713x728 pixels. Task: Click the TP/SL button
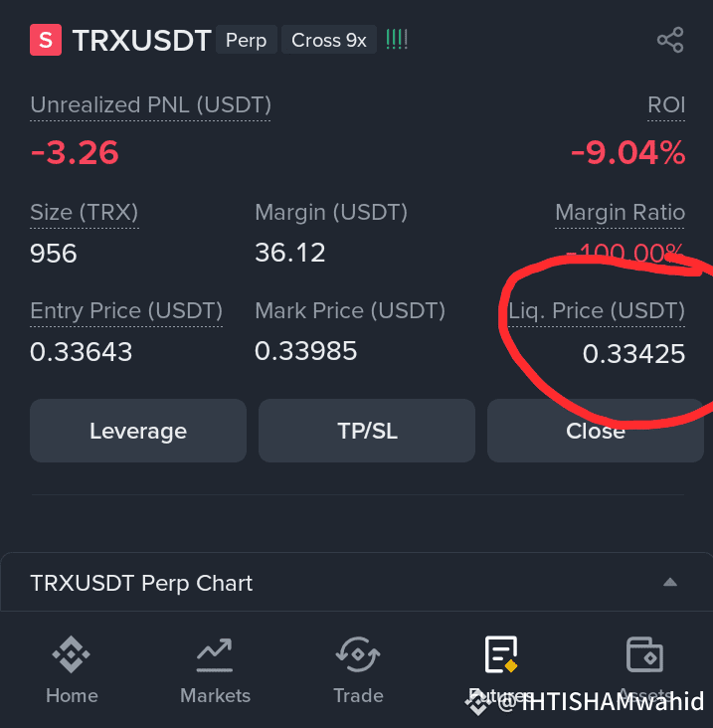tap(367, 431)
